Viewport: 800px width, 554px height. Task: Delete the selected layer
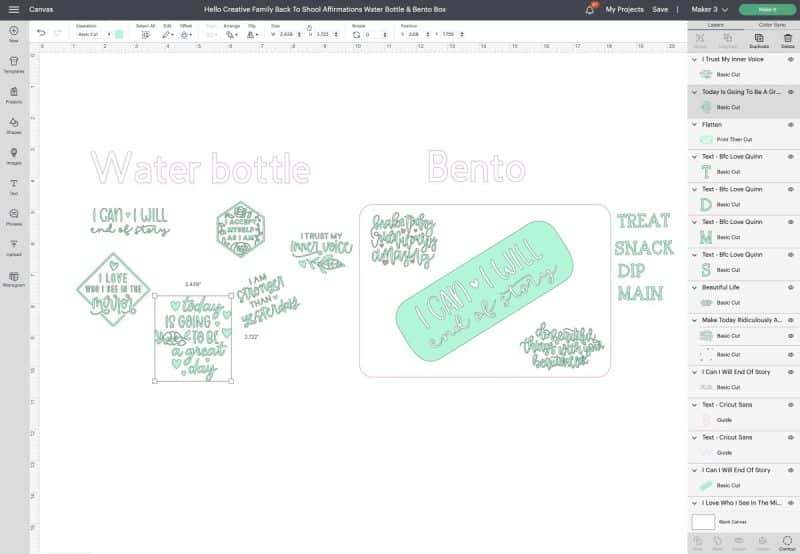(787, 40)
